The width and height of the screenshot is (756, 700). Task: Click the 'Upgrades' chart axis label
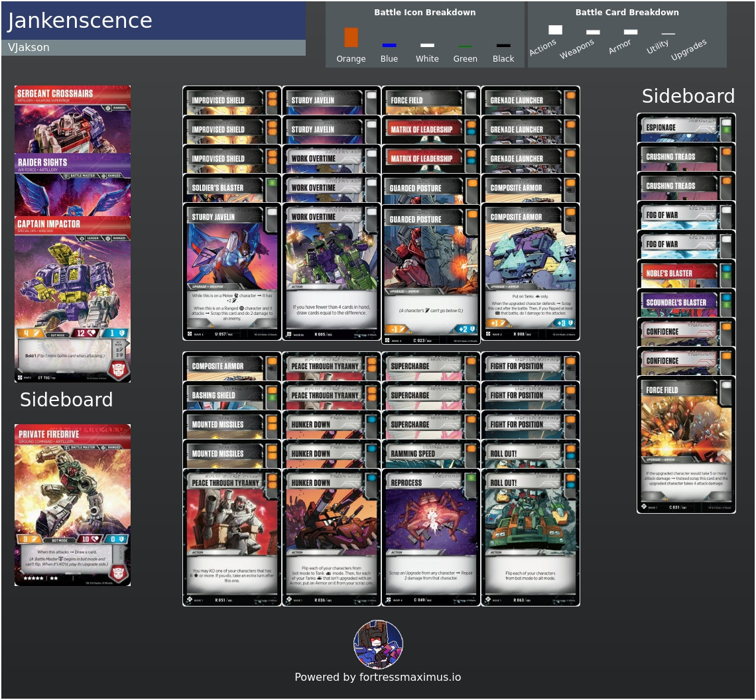click(x=688, y=50)
